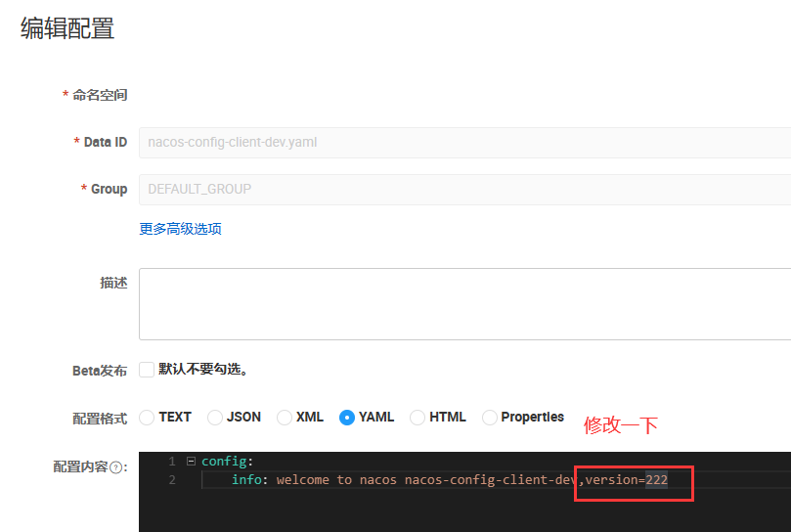Select the JSON format radio button
The width and height of the screenshot is (791, 532).
point(215,418)
